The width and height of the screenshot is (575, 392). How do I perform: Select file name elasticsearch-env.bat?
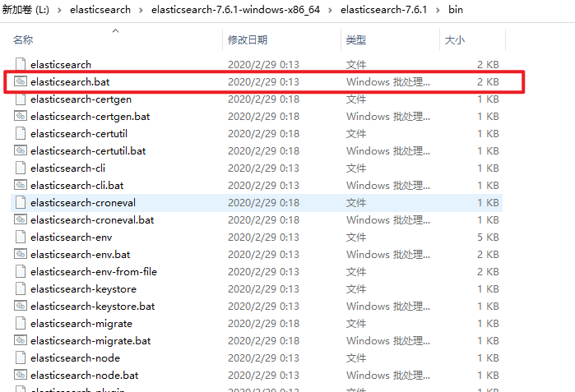(x=81, y=255)
